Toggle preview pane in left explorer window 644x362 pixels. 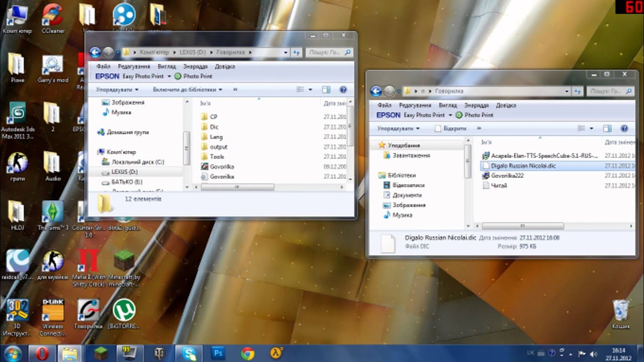pos(326,89)
